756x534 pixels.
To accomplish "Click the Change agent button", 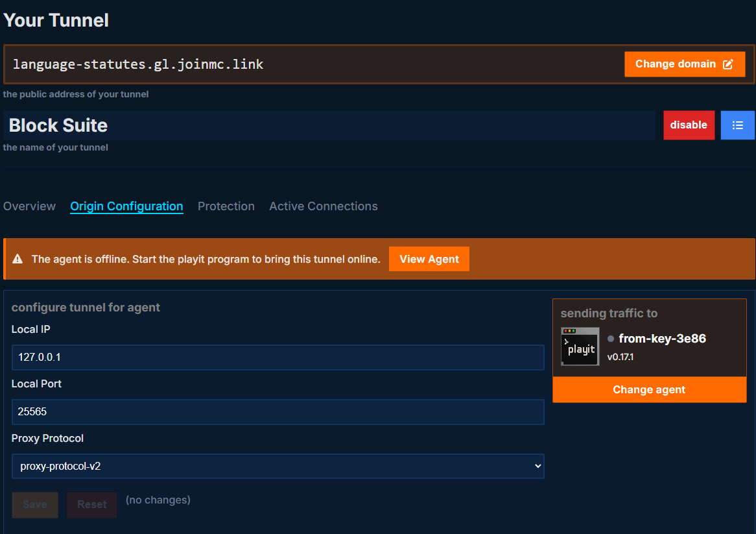I will point(649,389).
